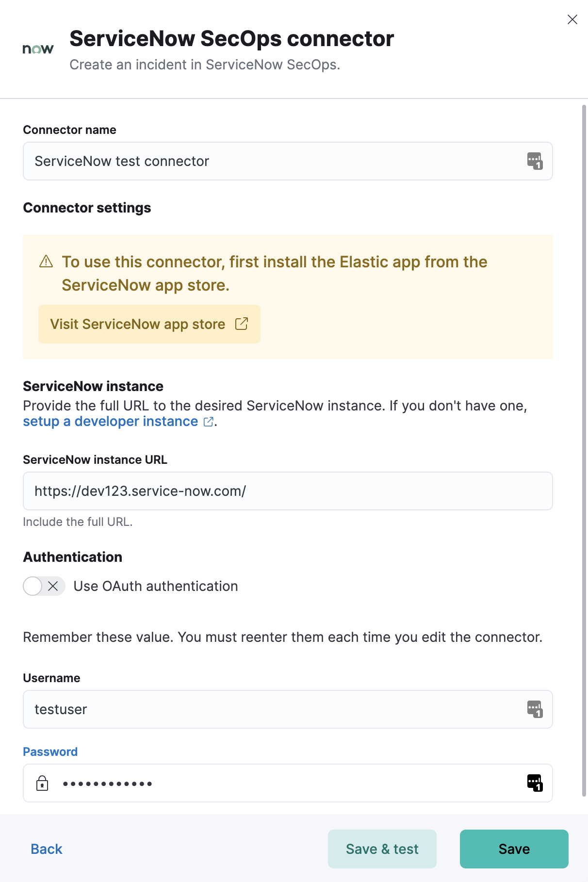Close the ServiceNow SecOps connector dialog

point(572,19)
